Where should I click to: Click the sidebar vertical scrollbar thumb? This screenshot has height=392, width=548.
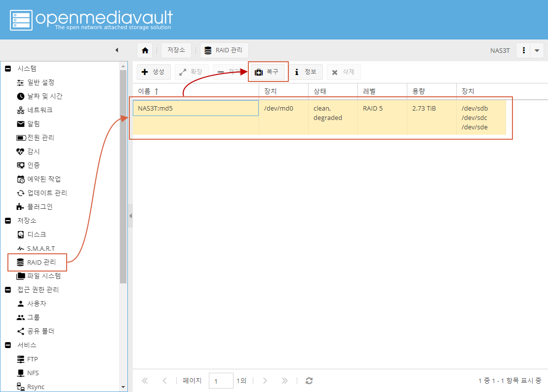tap(123, 176)
